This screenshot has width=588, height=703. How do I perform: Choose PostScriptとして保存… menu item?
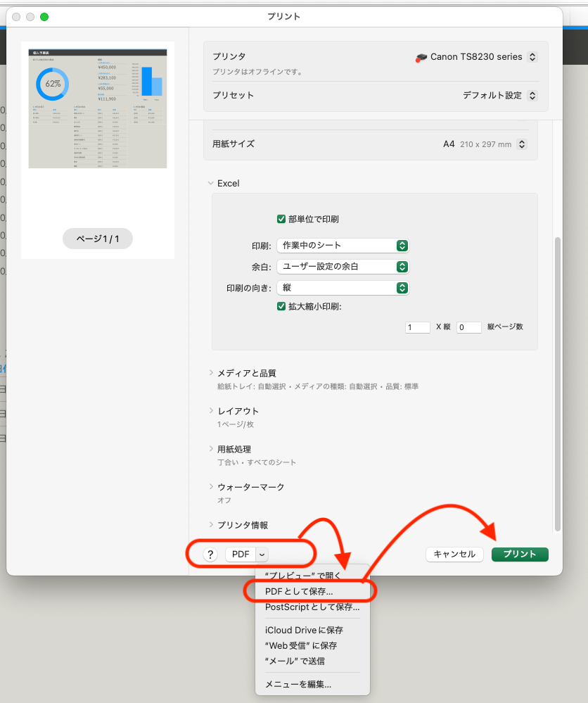[312, 607]
